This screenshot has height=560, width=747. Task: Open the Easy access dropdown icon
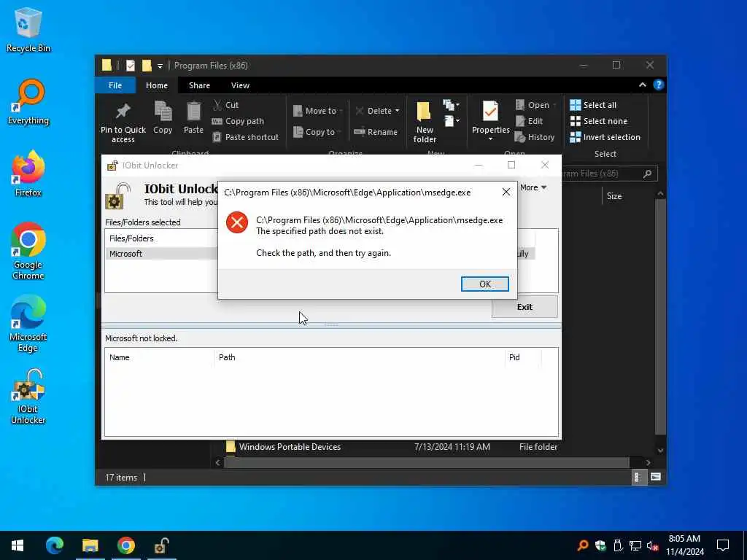click(452, 121)
